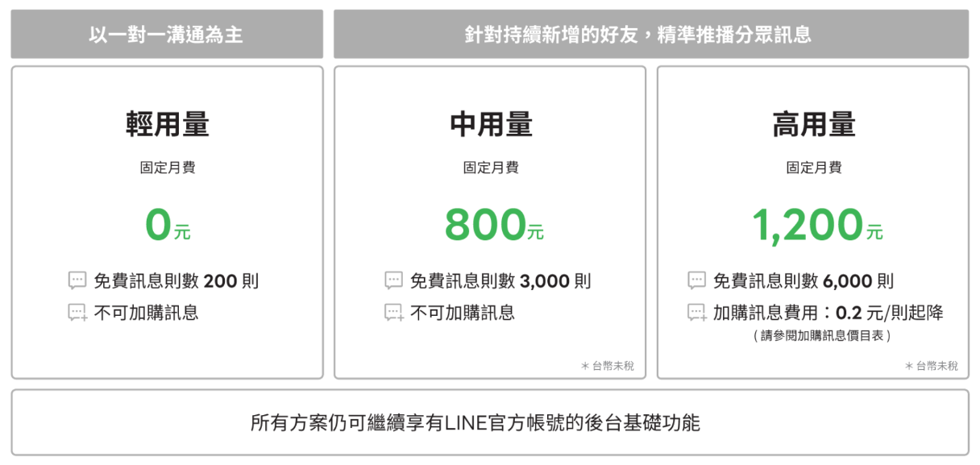This screenshot has height=465, width=980.
Task: Click the 800元 monthly fee price
Action: (493, 226)
